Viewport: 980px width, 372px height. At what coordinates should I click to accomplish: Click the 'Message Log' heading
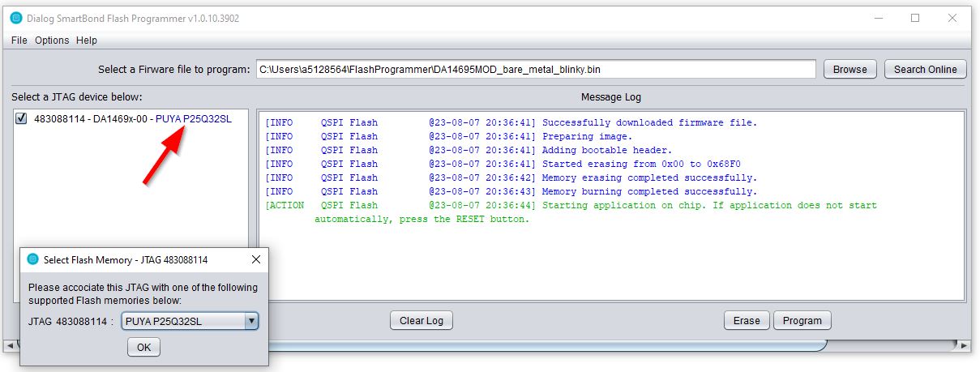(611, 97)
